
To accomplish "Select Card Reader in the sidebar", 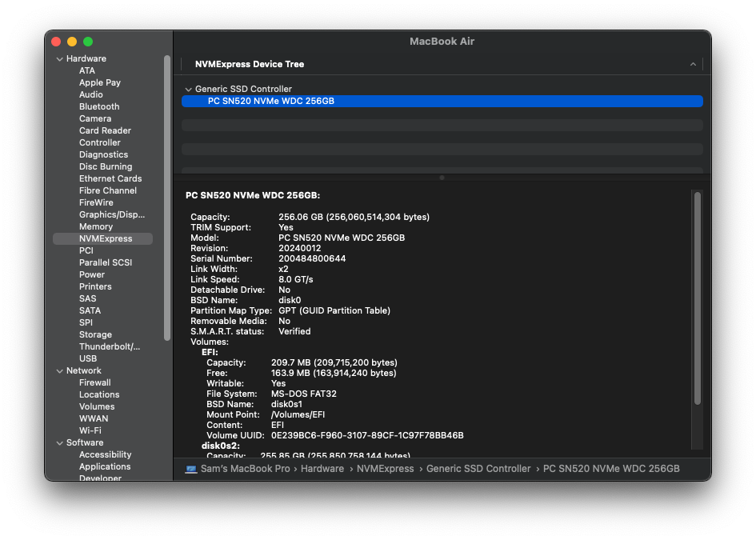I will click(105, 130).
